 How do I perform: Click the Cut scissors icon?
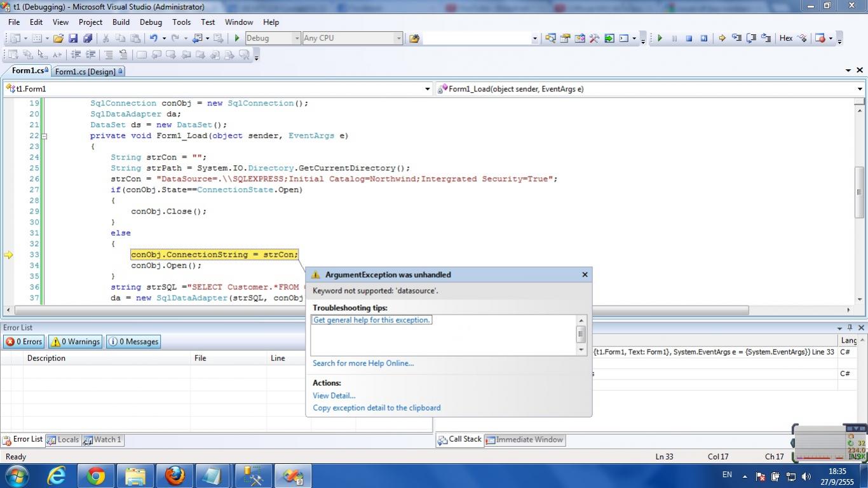coord(106,38)
